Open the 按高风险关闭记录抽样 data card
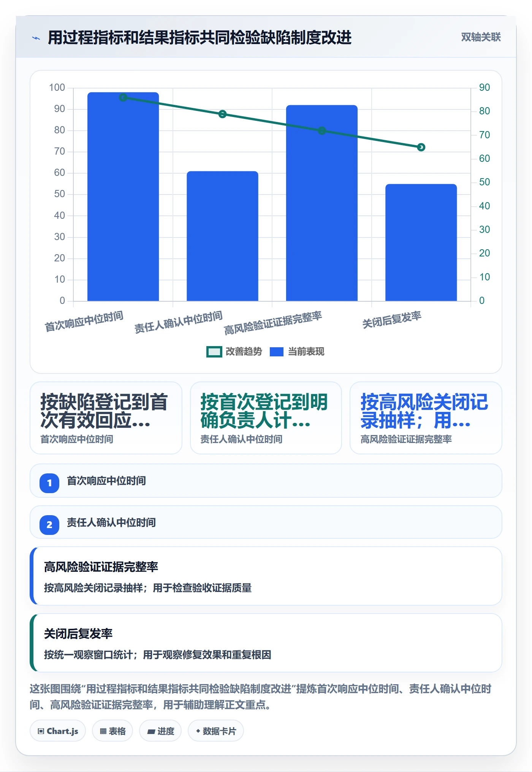 426,418
